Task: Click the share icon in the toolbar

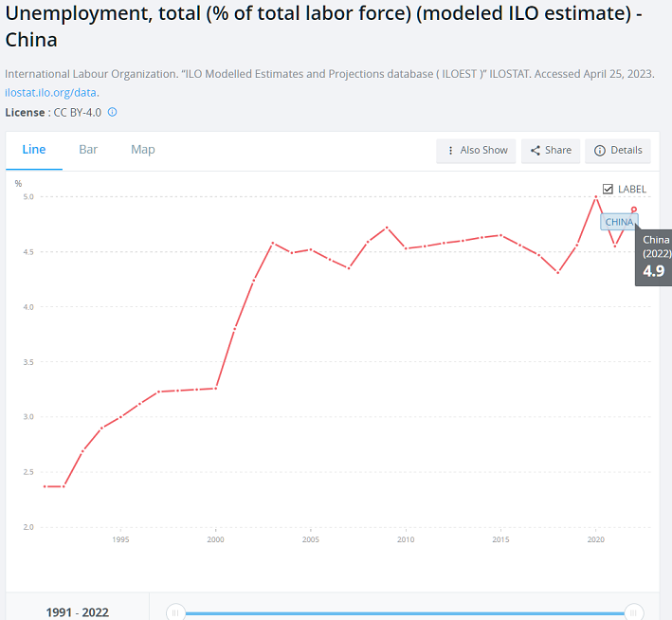Action: pos(535,151)
